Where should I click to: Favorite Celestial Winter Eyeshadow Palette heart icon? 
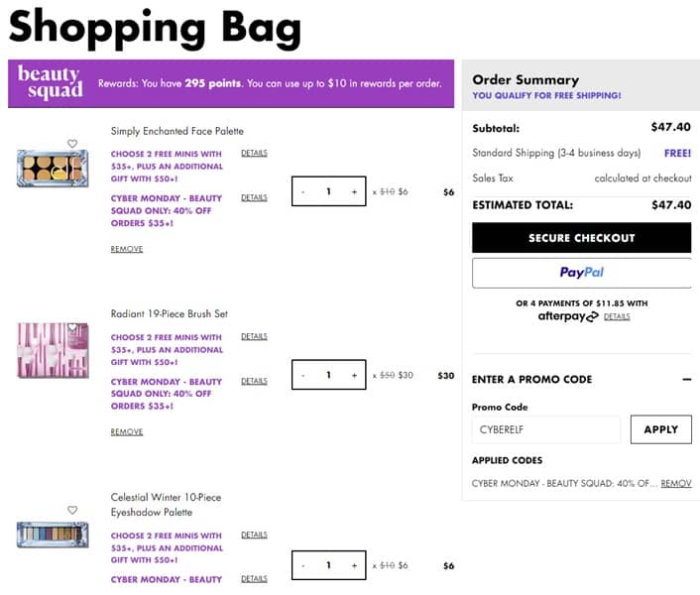click(72, 510)
